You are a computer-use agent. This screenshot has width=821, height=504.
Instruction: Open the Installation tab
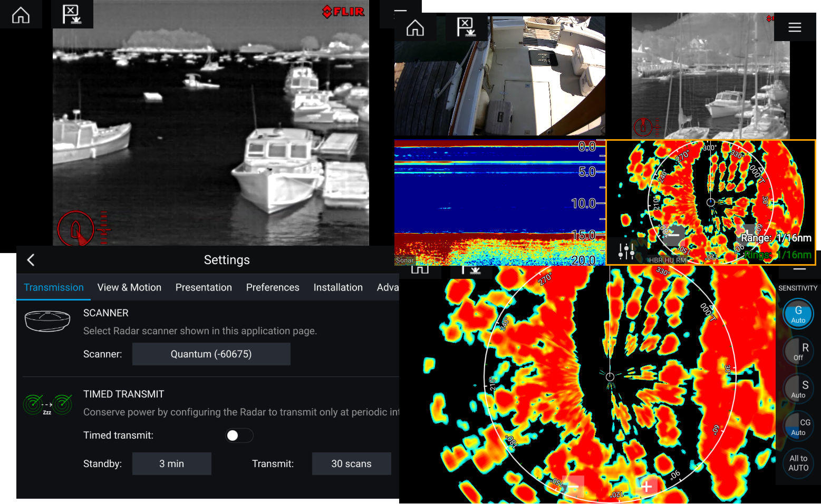coord(338,287)
